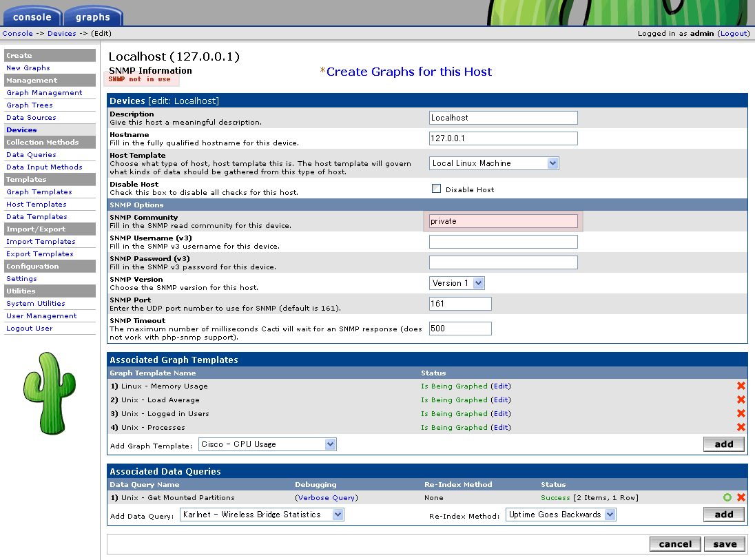
Task: Reload the Get Mounted Partitions data query
Action: coord(727,498)
